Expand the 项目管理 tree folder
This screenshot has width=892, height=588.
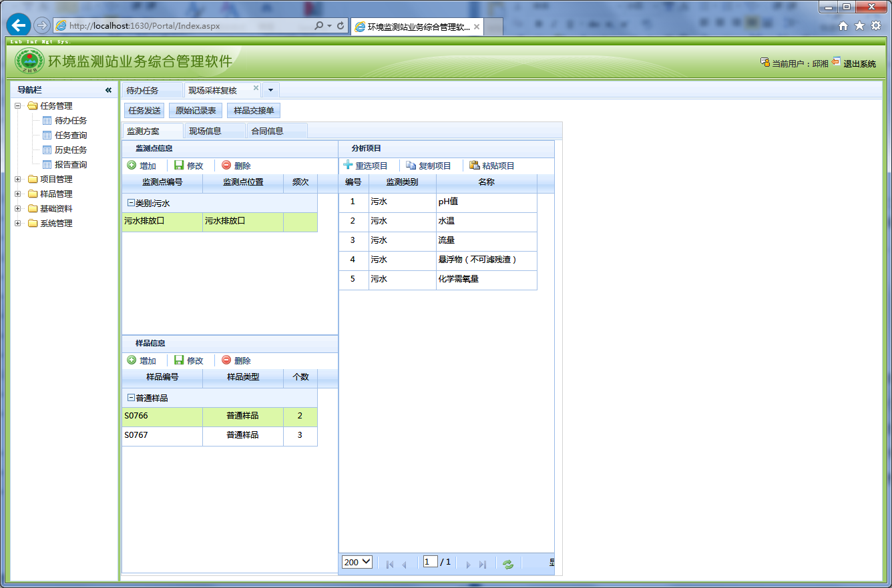pyautogui.click(x=18, y=179)
